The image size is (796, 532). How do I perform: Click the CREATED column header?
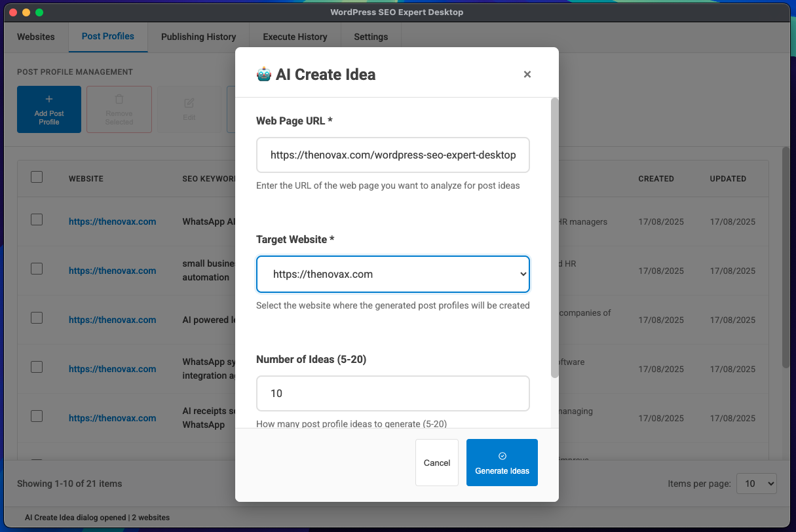[656, 178]
